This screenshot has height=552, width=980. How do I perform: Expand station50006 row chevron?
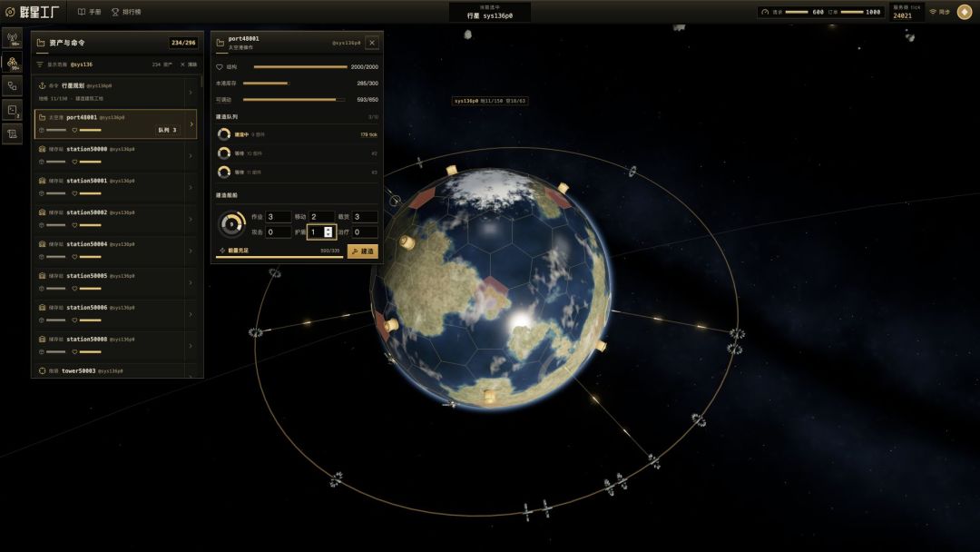coord(191,314)
